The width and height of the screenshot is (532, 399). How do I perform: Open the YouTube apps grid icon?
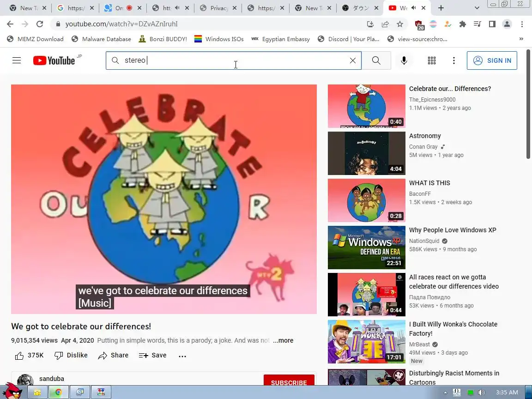pyautogui.click(x=432, y=60)
